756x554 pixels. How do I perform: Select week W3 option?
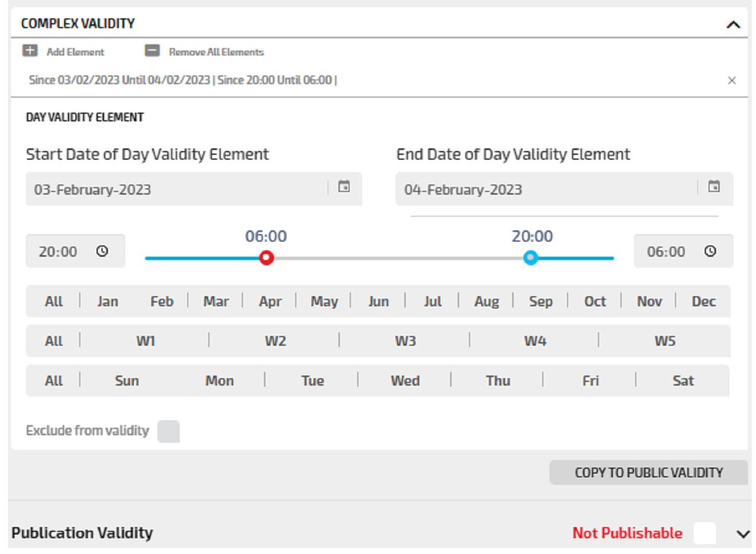pos(405,341)
